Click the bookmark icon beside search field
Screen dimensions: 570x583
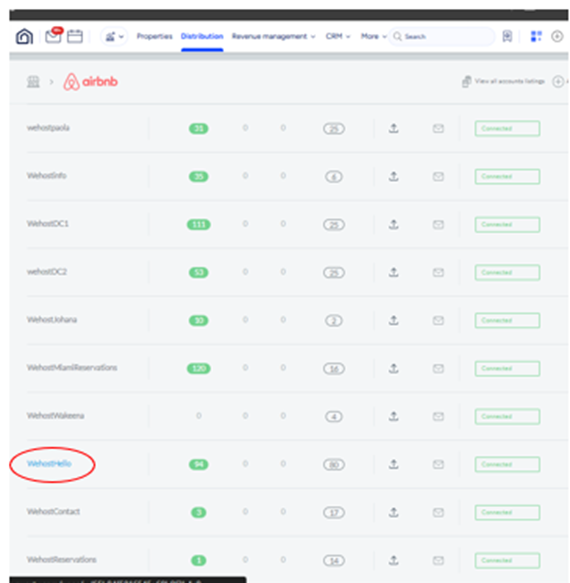(x=507, y=36)
